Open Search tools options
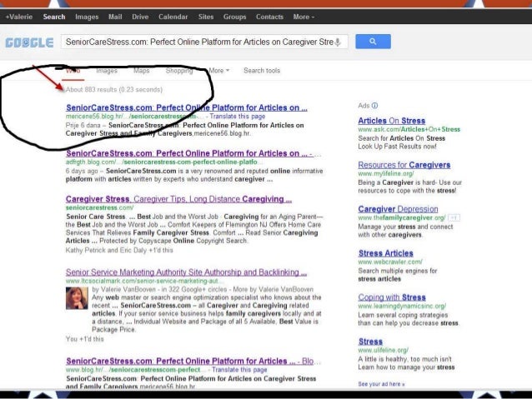 pos(262,71)
